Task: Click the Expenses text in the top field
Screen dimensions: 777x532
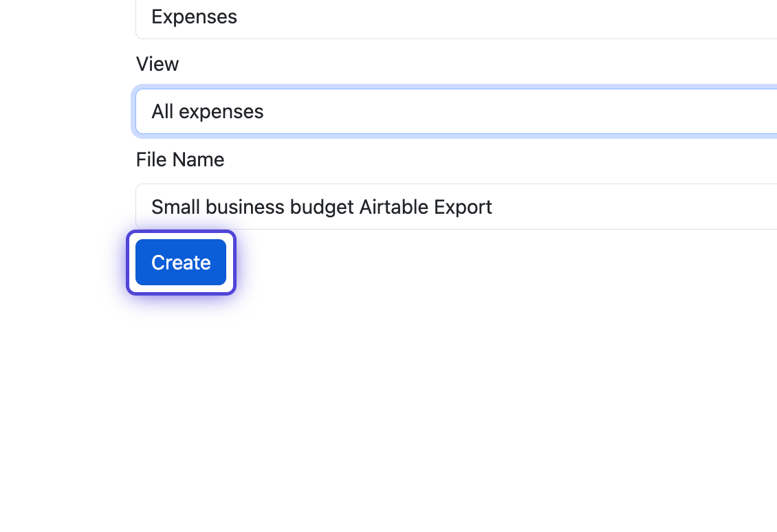Action: (x=194, y=17)
